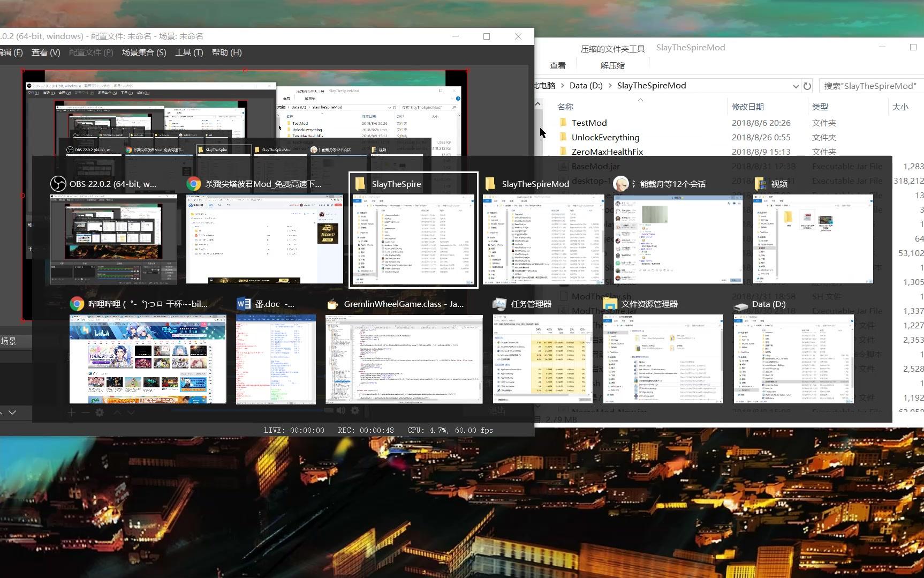The height and width of the screenshot is (578, 924).
Task: Switch to 查看 ribbon tab in Explorer
Action: pyautogui.click(x=558, y=65)
